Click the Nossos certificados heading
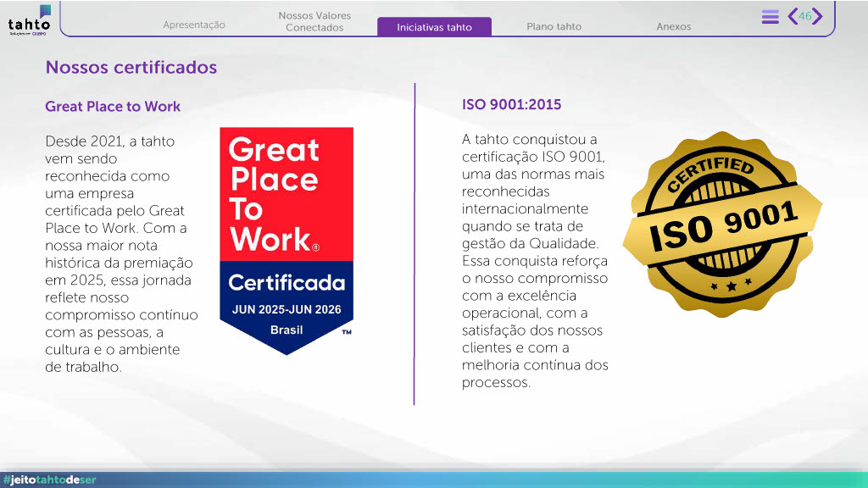 pyautogui.click(x=131, y=68)
